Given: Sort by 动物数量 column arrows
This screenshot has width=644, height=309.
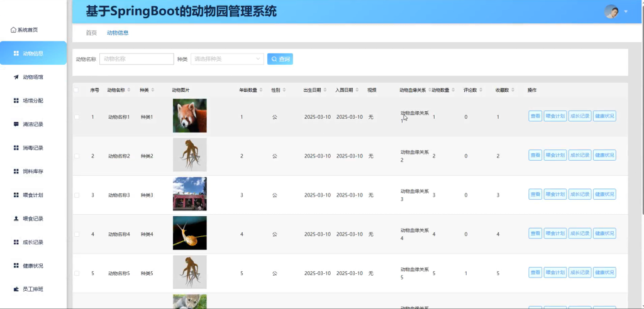Looking at the screenshot, I should [x=453, y=90].
